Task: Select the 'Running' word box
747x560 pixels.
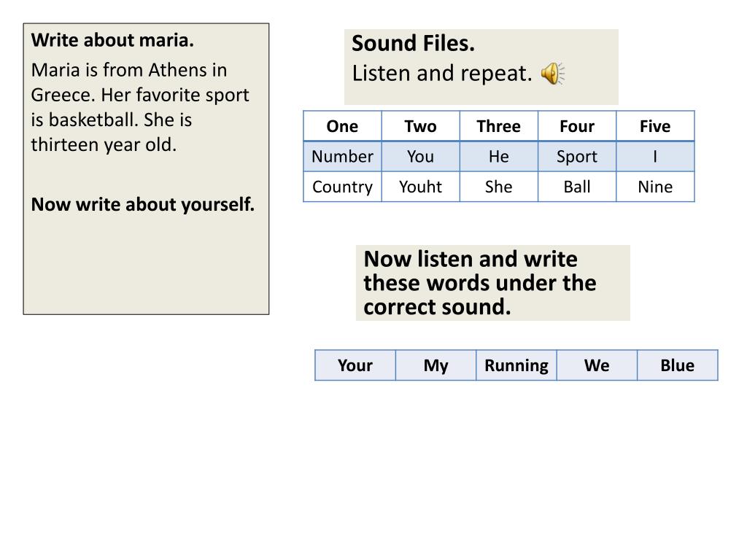Action: coord(516,365)
